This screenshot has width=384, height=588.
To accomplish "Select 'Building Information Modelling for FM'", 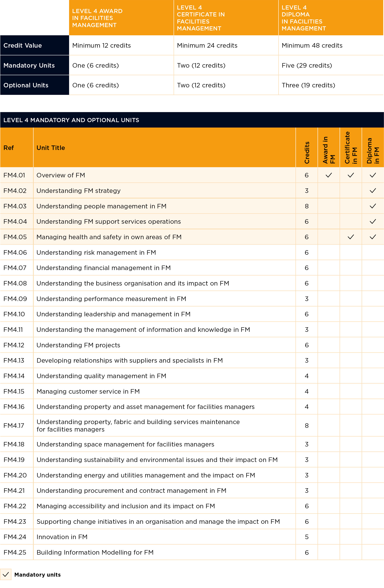I will tap(95, 552).
